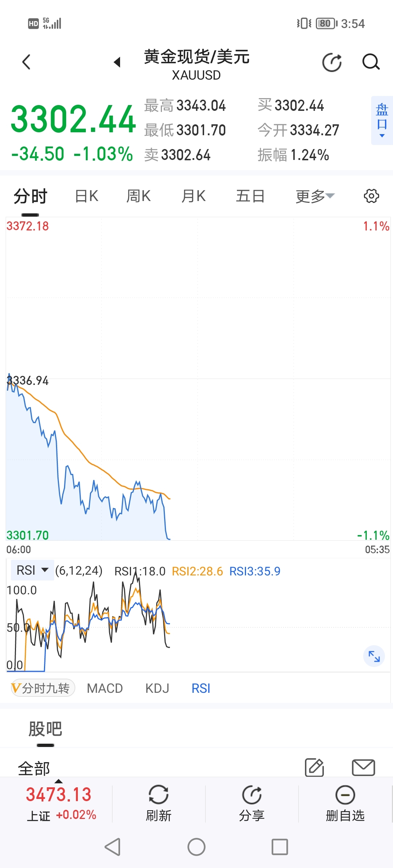Tap the share icon beside the search icon
Image resolution: width=393 pixels, height=868 pixels.
[x=332, y=62]
